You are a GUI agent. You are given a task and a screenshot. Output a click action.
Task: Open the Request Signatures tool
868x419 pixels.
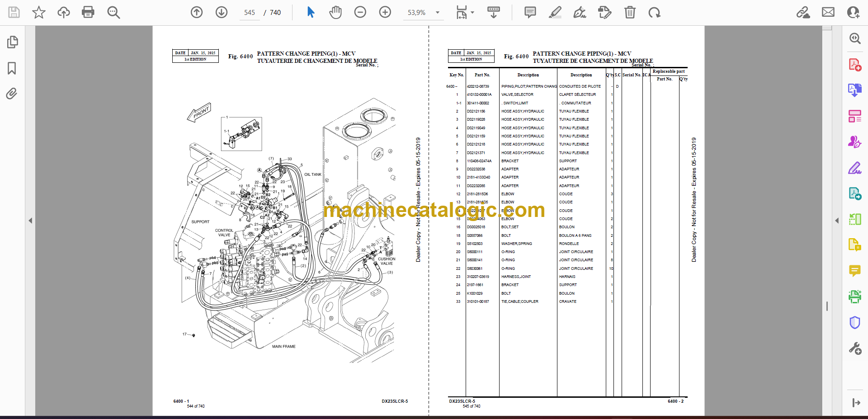[854, 142]
